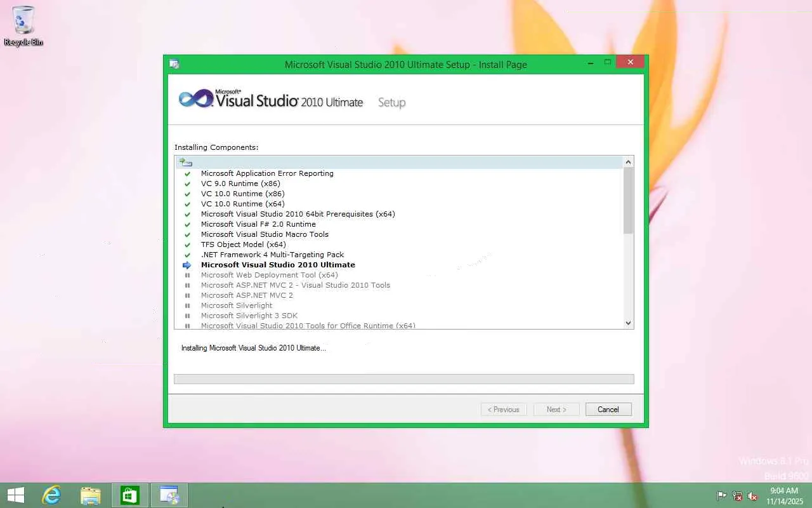
Task: Click the checkmark next to Visual Studio Macro Tools
Action: tap(187, 234)
